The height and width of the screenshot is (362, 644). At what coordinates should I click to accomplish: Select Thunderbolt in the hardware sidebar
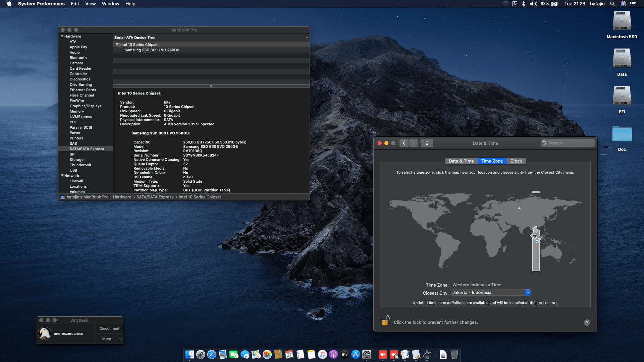pos(80,165)
